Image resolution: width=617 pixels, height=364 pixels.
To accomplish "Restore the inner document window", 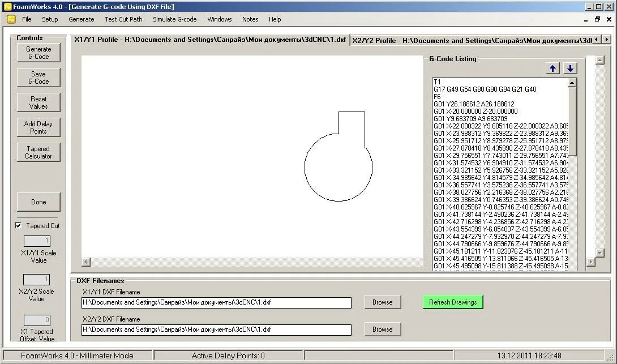I will 597,19.
